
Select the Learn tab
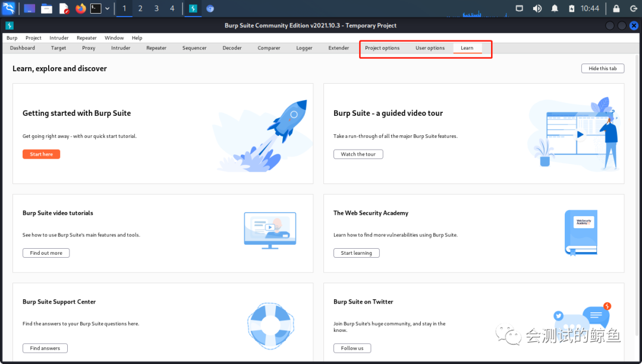tap(467, 48)
